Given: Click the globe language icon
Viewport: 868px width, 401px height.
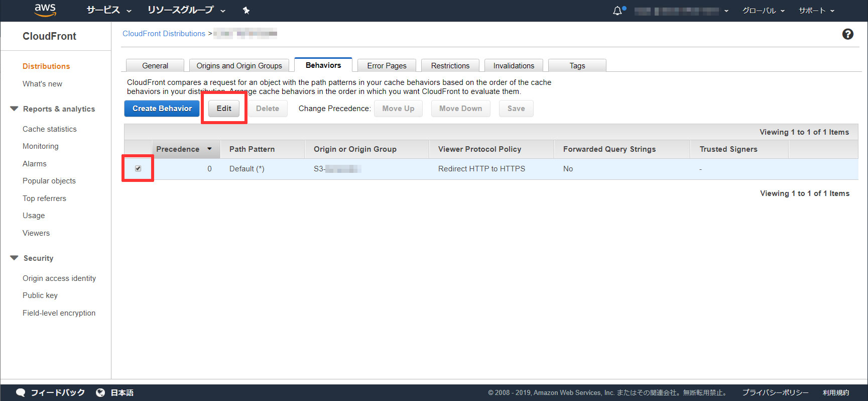Looking at the screenshot, I should (100, 392).
